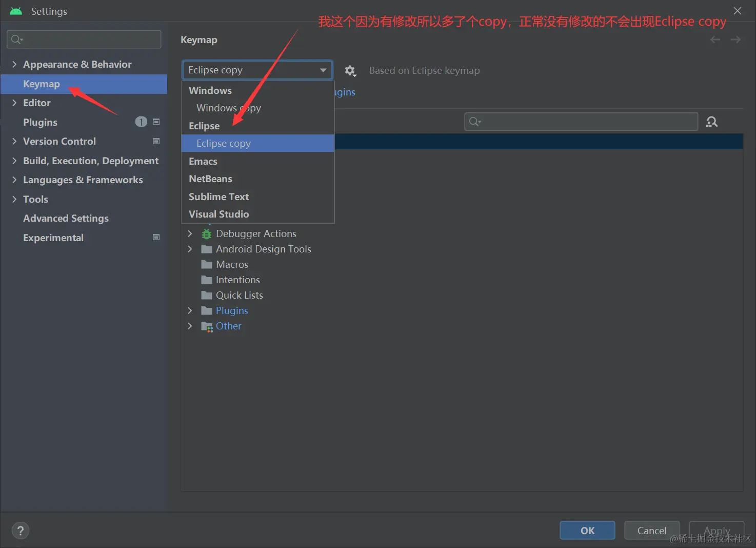Expand the Android Design Tools node
Screen dimensions: 756x548
pos(190,249)
